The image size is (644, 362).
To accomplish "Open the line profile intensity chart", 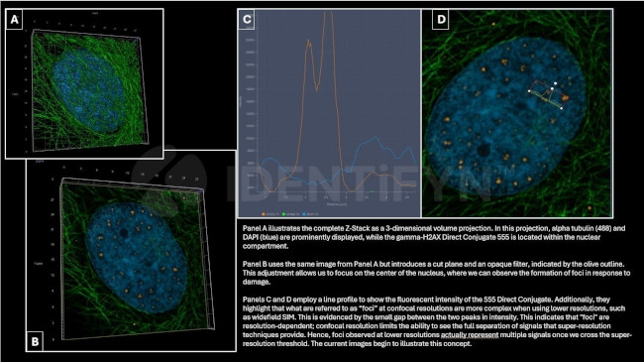I will [329, 113].
